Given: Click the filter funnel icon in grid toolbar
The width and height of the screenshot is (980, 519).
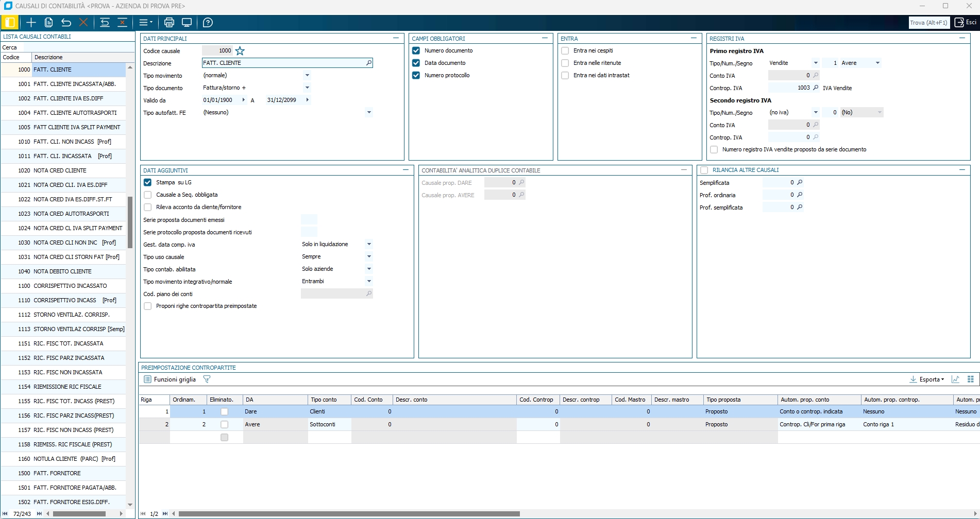Looking at the screenshot, I should pos(207,379).
